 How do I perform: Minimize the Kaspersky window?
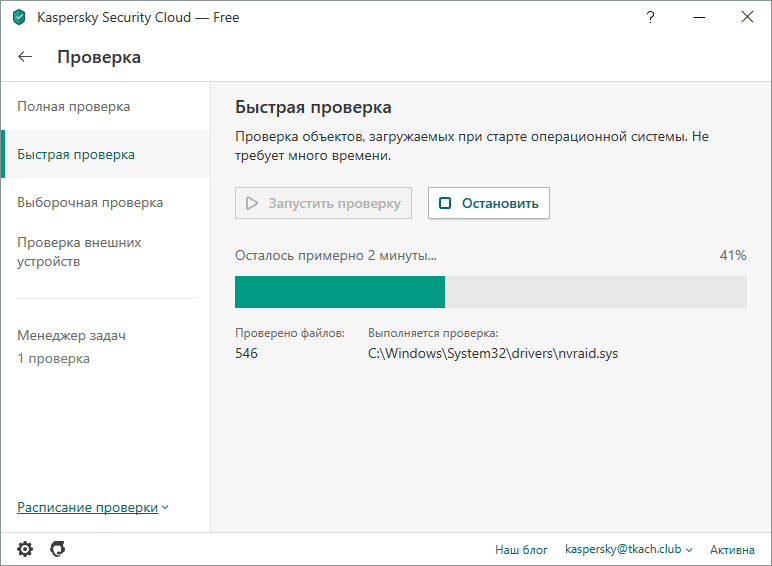click(x=699, y=17)
